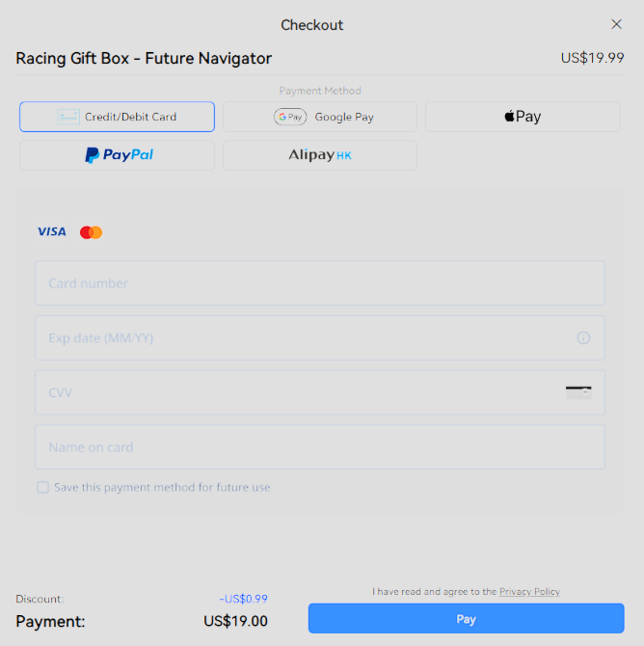The height and width of the screenshot is (646, 644).
Task: Click the blue Pay button
Action: [466, 618]
